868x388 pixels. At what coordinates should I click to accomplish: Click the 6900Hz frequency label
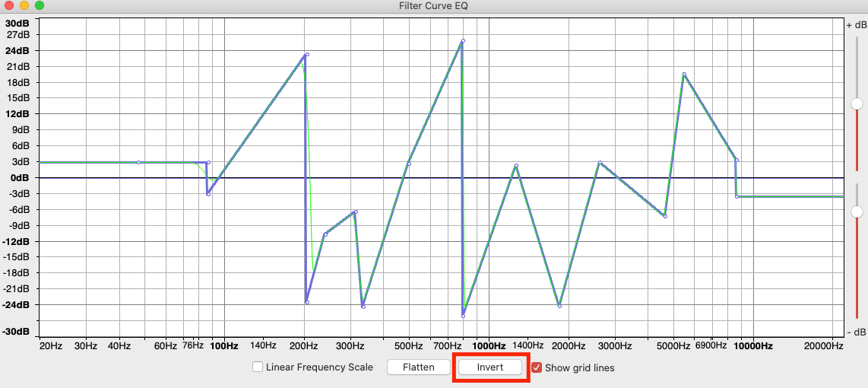(711, 345)
